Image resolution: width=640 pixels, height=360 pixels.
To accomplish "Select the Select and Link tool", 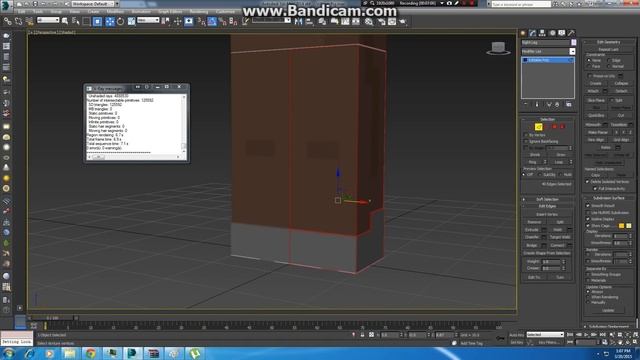I will click(x=8, y=21).
